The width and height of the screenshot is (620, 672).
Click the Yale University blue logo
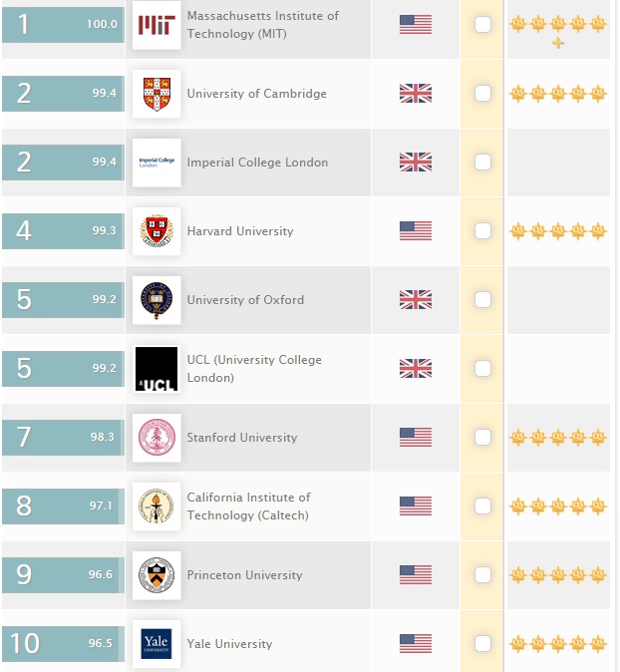click(x=156, y=644)
